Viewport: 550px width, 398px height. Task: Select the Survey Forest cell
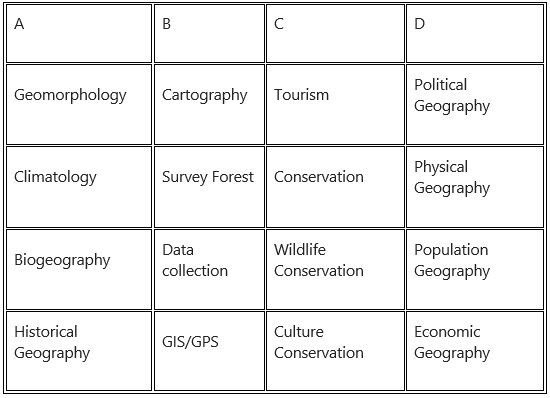209,187
